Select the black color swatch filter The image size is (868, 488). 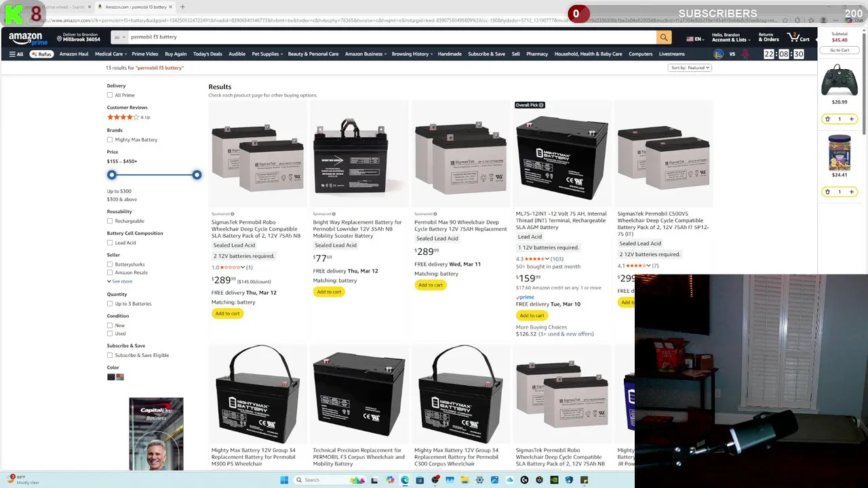point(111,377)
